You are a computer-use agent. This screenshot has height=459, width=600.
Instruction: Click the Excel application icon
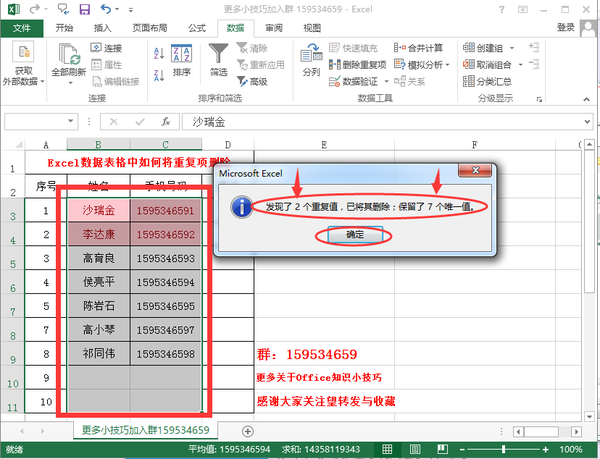tap(13, 9)
